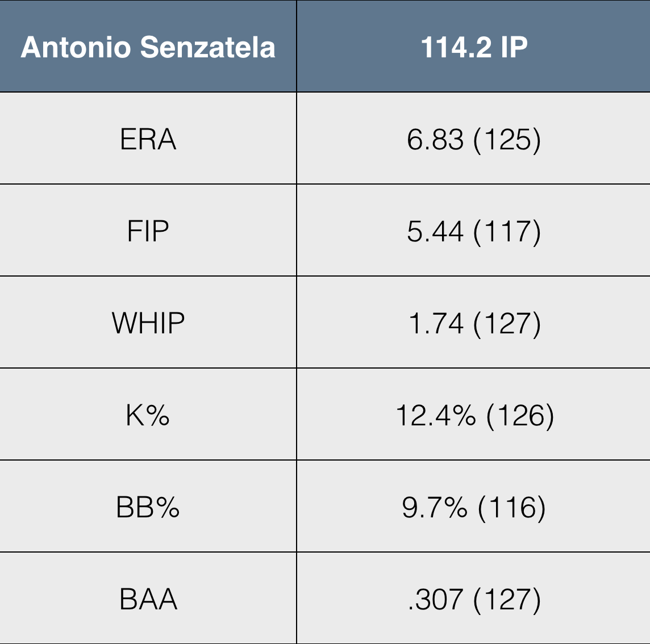Click the 1.74 WHIP number

click(x=436, y=323)
